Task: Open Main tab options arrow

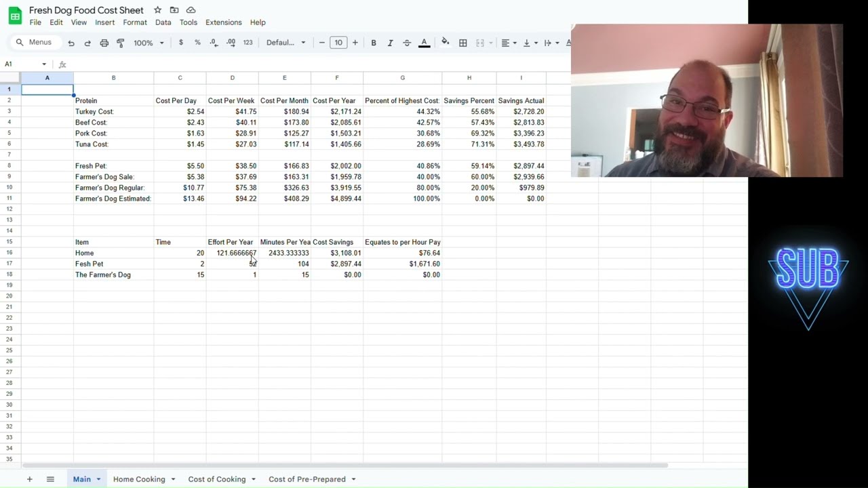Action: [x=98, y=479]
